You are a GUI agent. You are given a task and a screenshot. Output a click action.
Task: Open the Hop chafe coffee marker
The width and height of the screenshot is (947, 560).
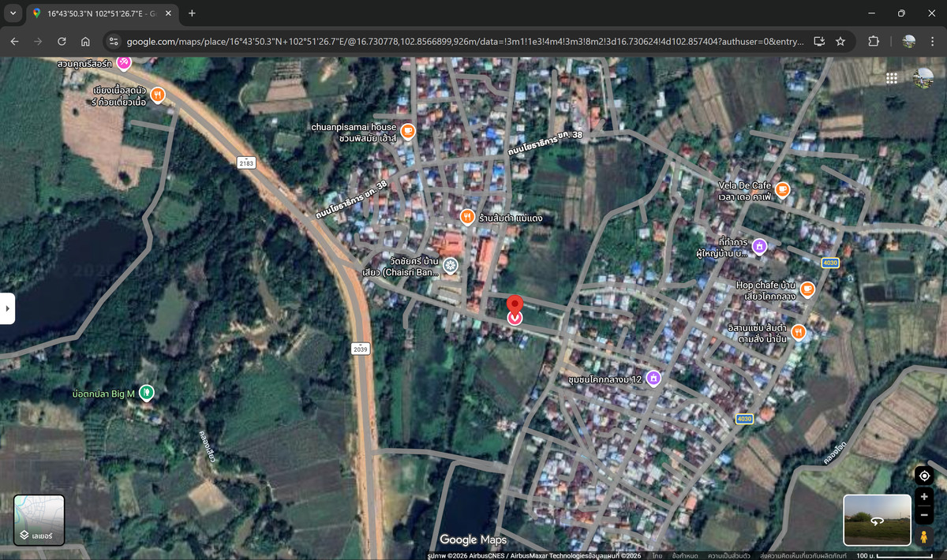[807, 289]
